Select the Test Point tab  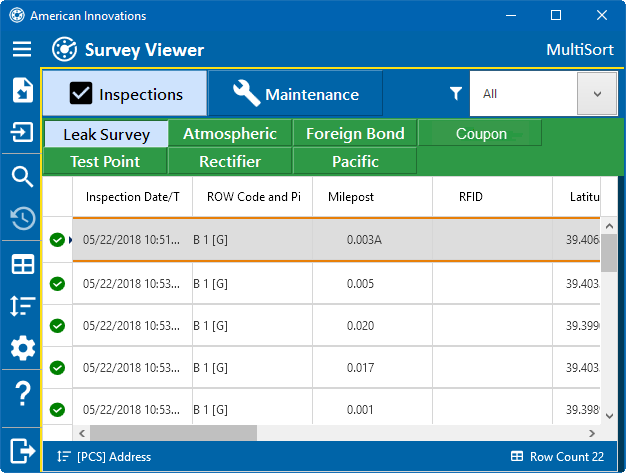coord(105,161)
